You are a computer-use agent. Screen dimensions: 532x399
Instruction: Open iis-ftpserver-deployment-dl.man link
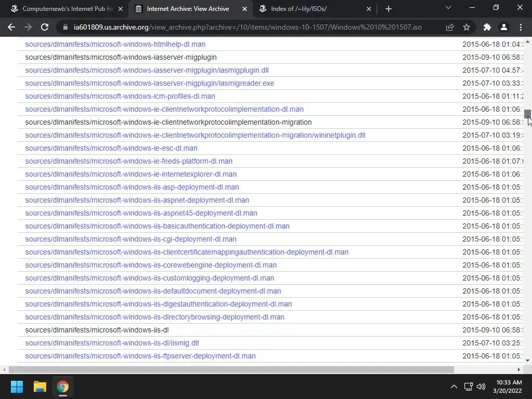[140, 356]
